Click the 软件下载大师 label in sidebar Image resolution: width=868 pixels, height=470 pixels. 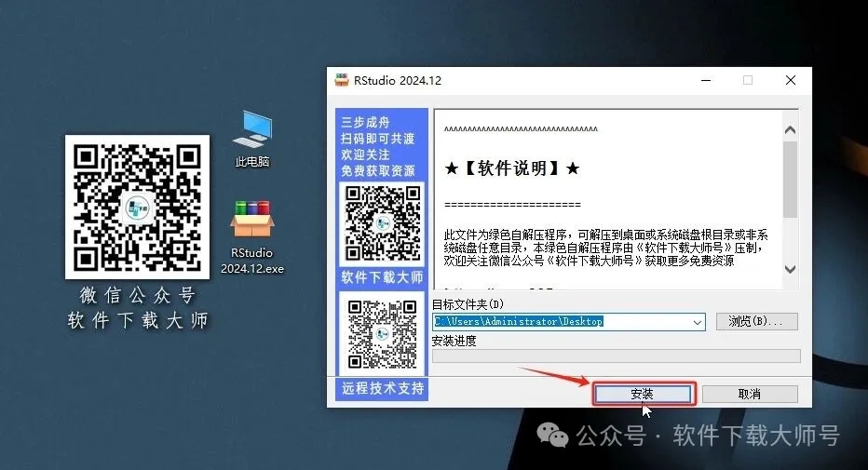point(382,277)
